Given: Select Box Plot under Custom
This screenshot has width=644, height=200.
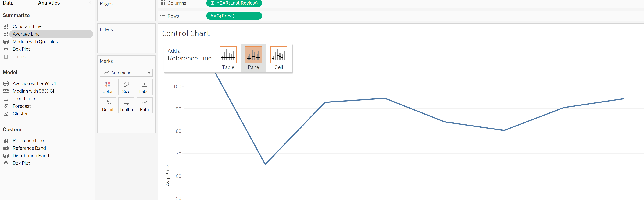Looking at the screenshot, I should coord(22,163).
